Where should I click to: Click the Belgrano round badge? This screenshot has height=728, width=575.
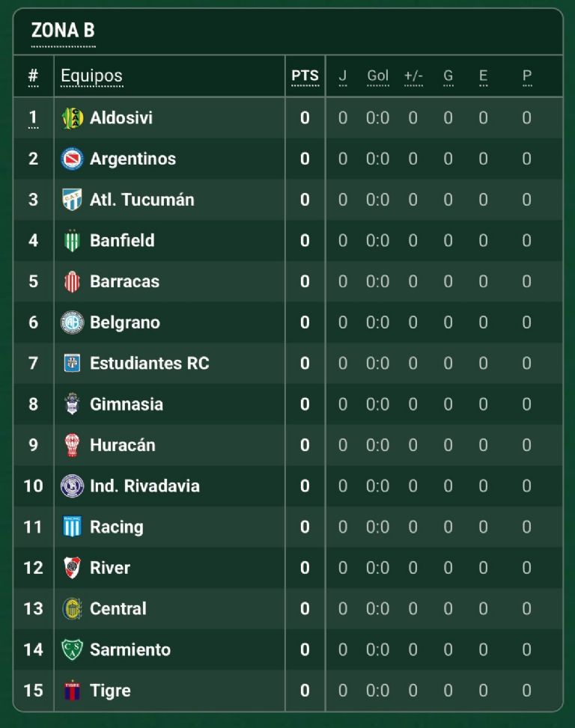pos(72,322)
